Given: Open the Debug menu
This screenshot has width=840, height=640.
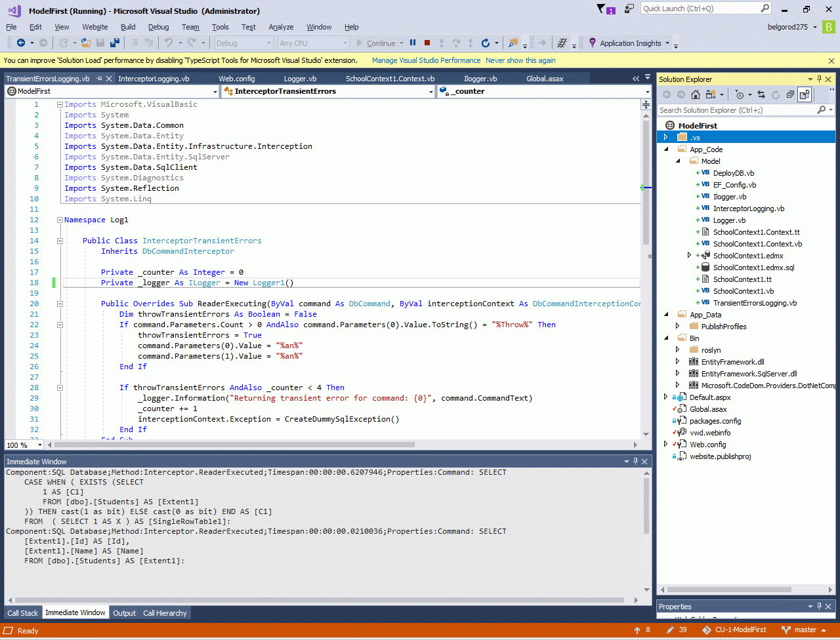Looking at the screenshot, I should click(x=158, y=27).
